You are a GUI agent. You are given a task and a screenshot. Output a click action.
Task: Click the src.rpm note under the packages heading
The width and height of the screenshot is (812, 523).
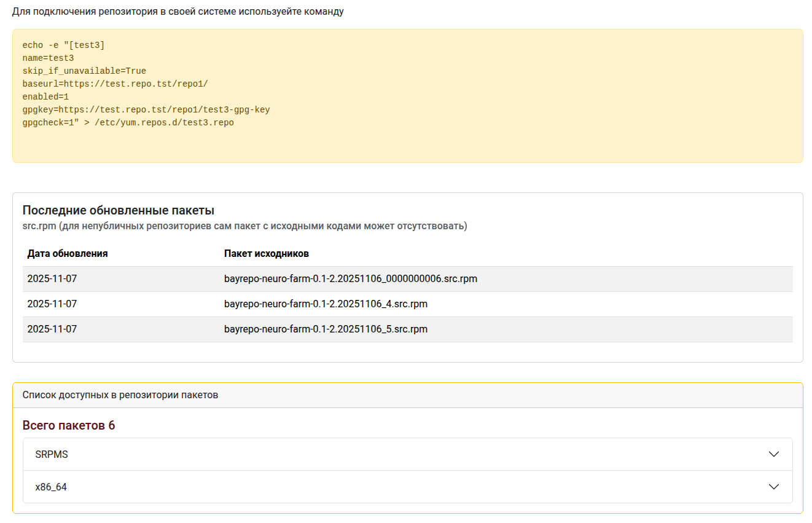[x=244, y=226]
